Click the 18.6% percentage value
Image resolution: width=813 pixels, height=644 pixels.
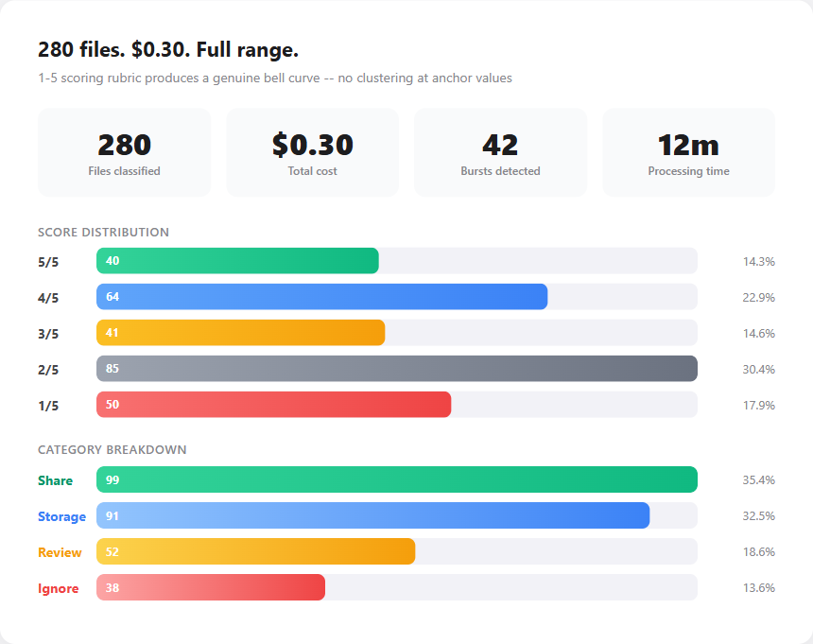point(758,551)
